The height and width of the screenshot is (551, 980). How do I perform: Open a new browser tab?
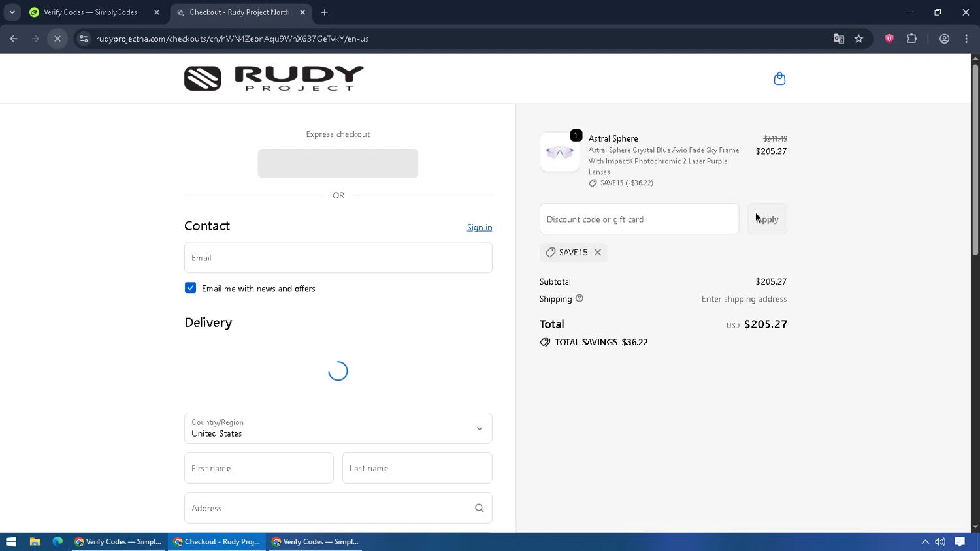point(325,12)
